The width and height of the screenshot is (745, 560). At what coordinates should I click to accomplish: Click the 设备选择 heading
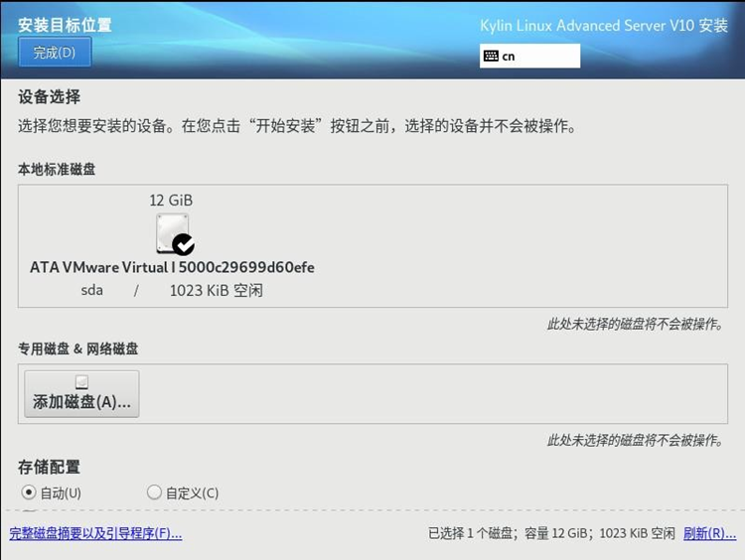click(x=50, y=97)
